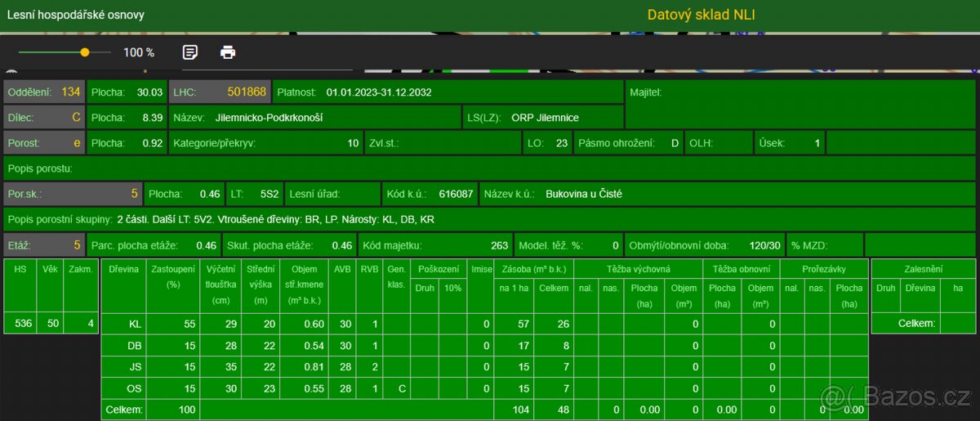Click the 100 % zoom value
Screen dimensions: 980x421
point(139,52)
